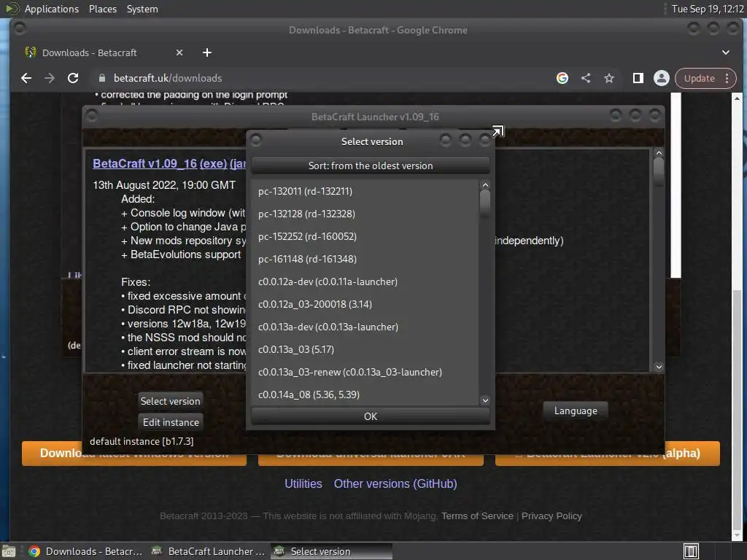This screenshot has height=560, width=747.
Task: Click show desktop icon in taskbar
Action: 9,551
